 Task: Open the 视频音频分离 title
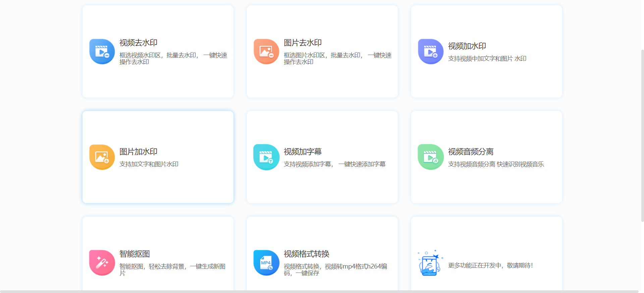point(471,152)
